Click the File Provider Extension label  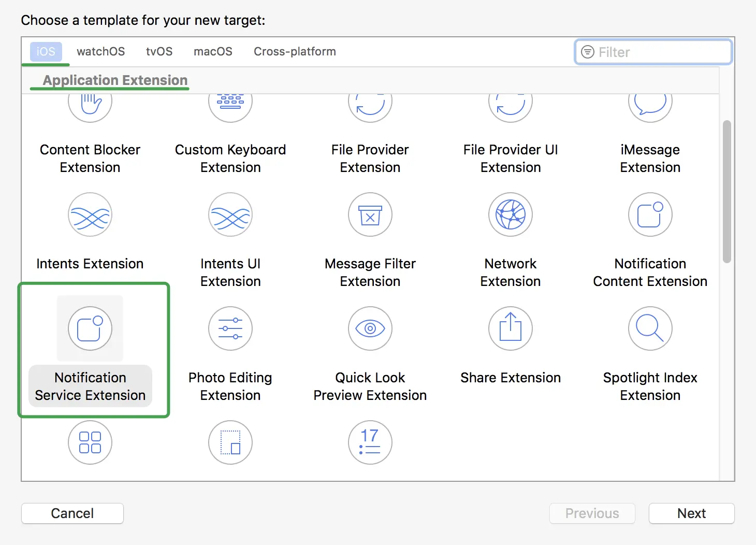370,159
